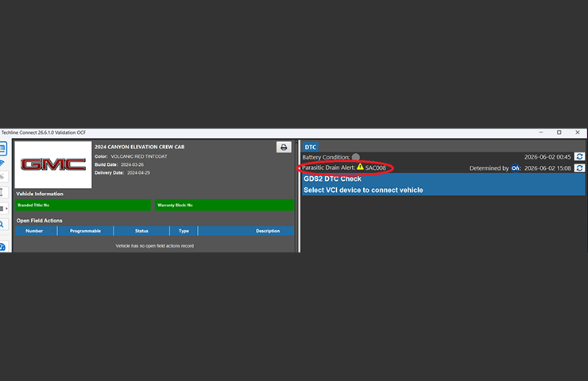Image resolution: width=588 pixels, height=381 pixels.
Task: Click the yellow Parasitic Drain warning triangle
Action: click(x=360, y=167)
